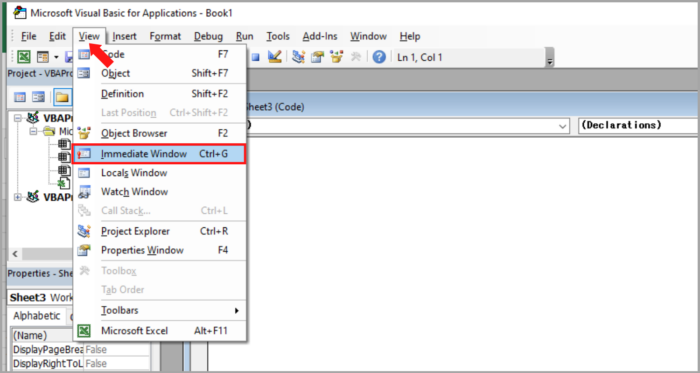Expand the second VBAProject tree node

pos(18,197)
